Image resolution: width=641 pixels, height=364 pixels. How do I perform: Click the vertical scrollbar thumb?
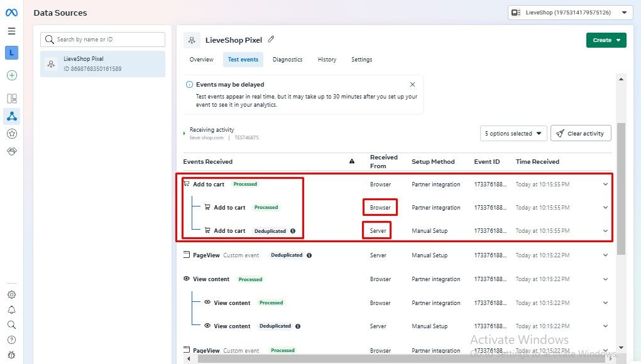click(621, 188)
